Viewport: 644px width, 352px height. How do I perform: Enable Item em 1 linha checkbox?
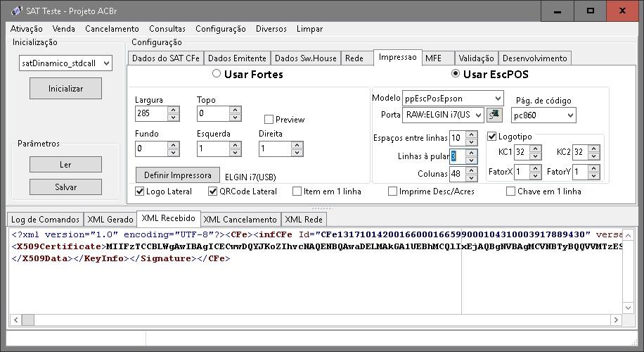point(297,191)
